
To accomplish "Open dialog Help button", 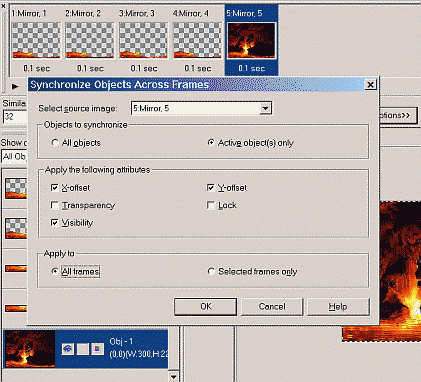I will click(338, 306).
